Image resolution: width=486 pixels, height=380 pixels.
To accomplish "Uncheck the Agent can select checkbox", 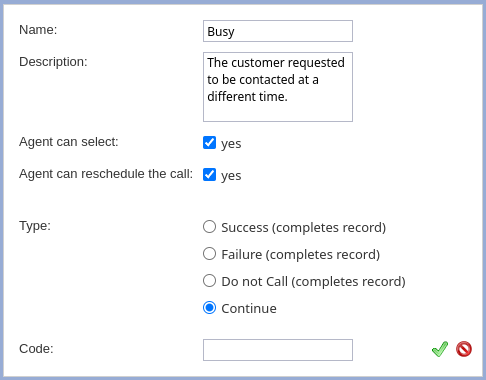I will [209, 143].
